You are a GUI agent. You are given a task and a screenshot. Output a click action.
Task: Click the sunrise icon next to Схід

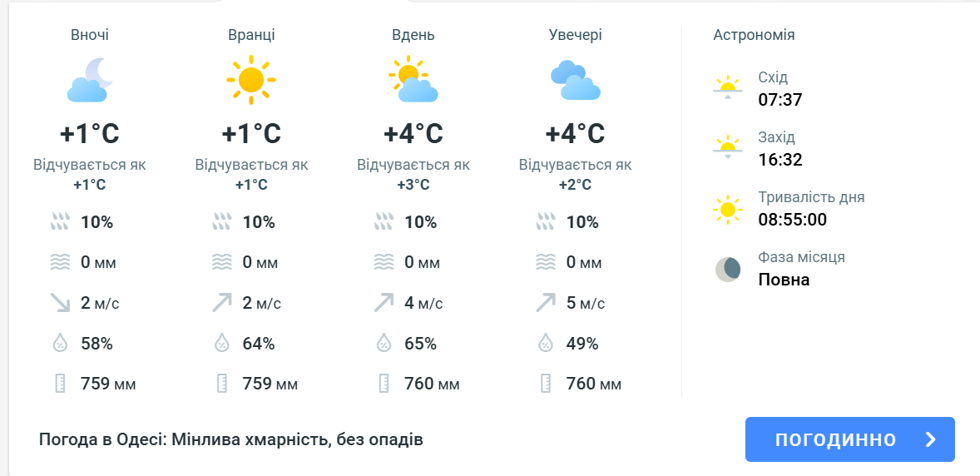click(x=727, y=87)
